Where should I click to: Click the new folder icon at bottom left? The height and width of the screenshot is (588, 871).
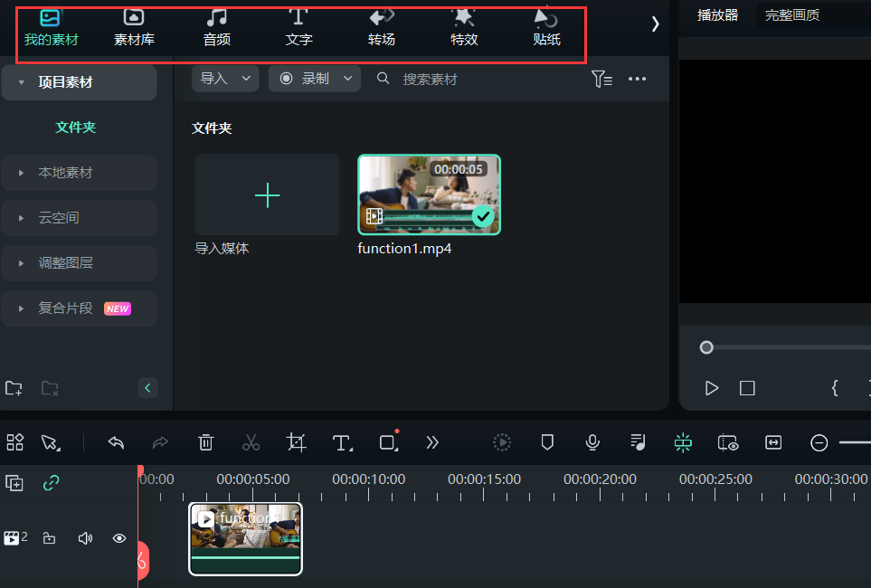click(x=14, y=388)
